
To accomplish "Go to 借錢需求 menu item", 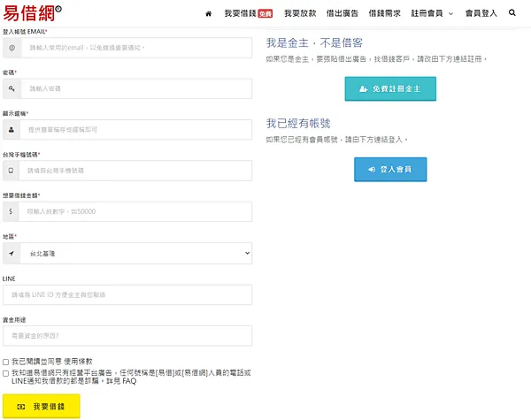I will coord(384,13).
